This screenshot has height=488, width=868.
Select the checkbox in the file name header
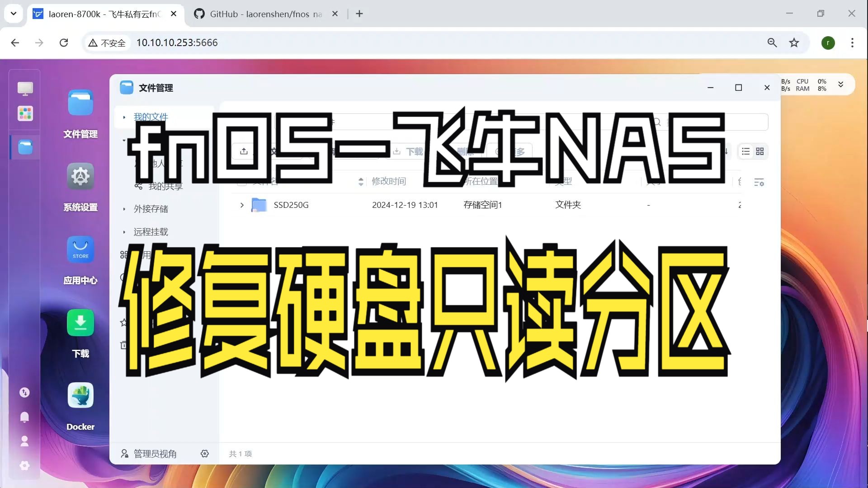click(x=242, y=181)
